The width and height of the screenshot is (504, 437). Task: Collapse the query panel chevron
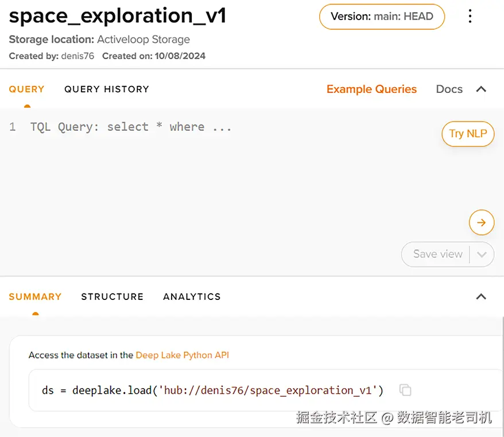pos(481,89)
